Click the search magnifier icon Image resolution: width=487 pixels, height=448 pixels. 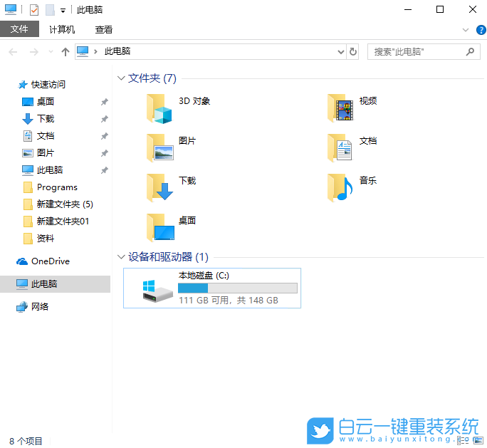[470, 51]
